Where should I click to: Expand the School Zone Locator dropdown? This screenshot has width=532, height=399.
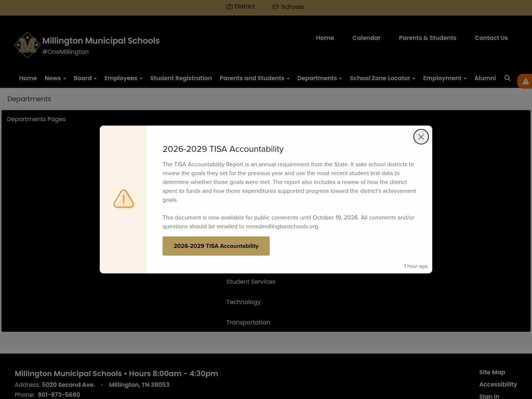point(382,78)
